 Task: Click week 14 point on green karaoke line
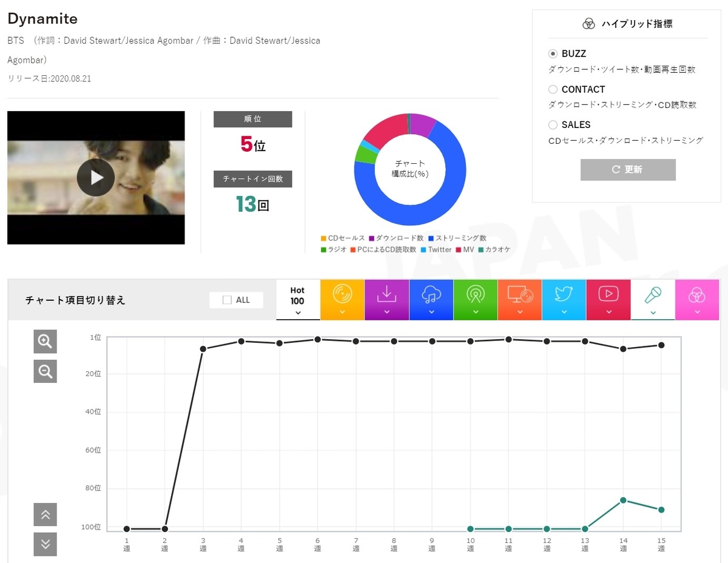coord(623,500)
